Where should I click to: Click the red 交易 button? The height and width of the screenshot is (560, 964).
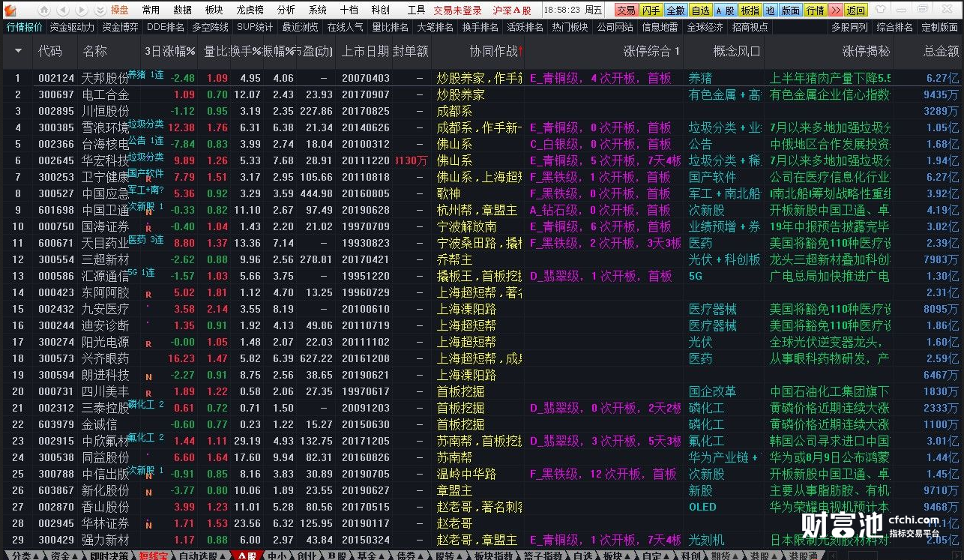[626, 10]
